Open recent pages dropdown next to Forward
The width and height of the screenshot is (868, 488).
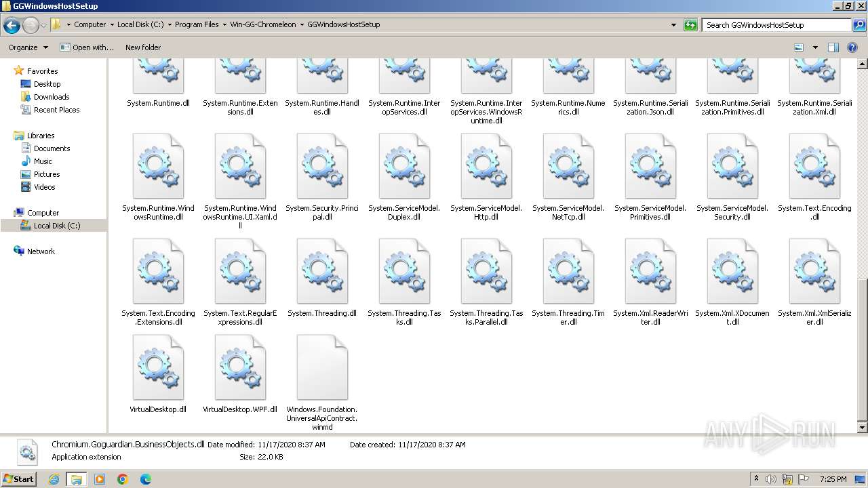pos(43,25)
